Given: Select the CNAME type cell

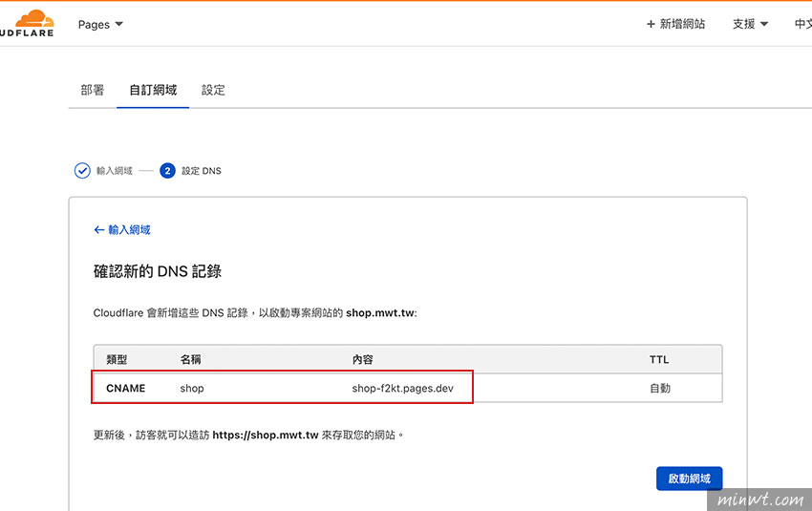Looking at the screenshot, I should 125,389.
